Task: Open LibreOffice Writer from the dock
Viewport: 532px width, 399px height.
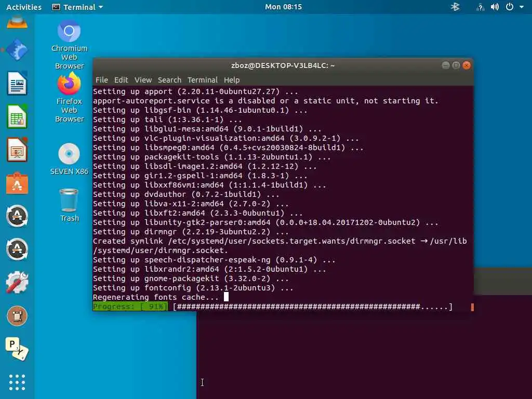Action: 17,83
